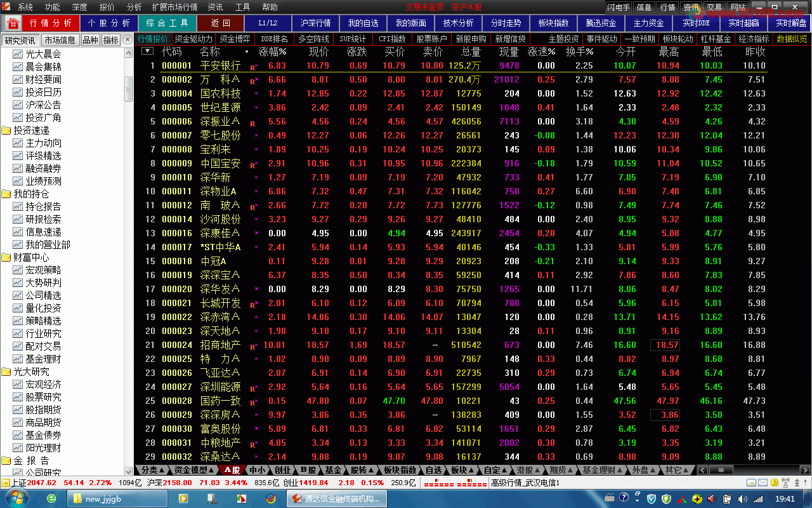Close the left research panel with the X button
This screenshot has width=812, height=508.
pyautogui.click(x=127, y=39)
